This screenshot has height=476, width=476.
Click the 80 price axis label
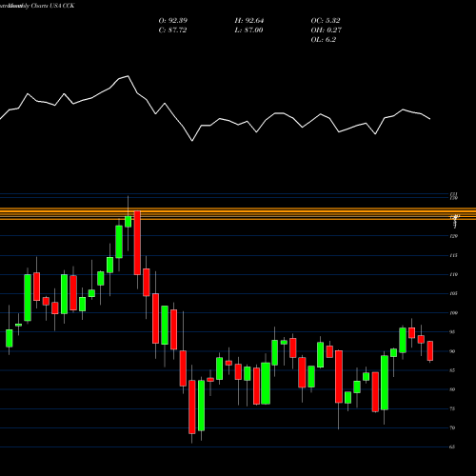[453, 389]
